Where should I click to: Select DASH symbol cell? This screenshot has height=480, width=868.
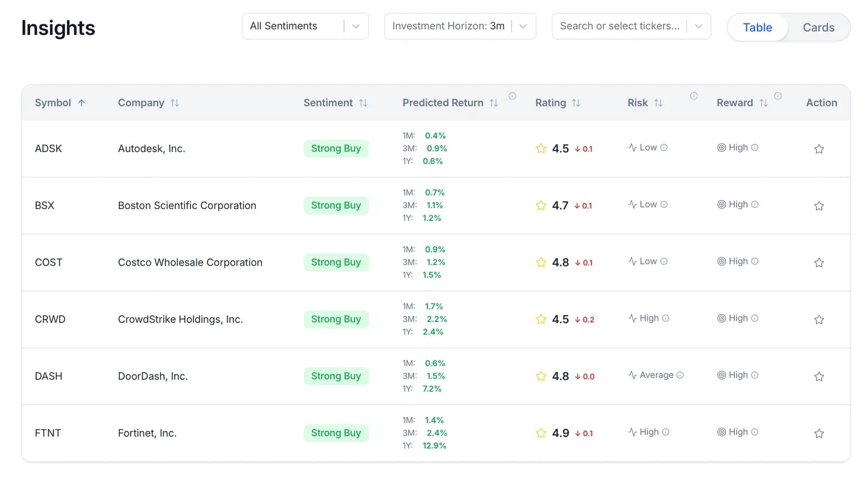(x=48, y=376)
